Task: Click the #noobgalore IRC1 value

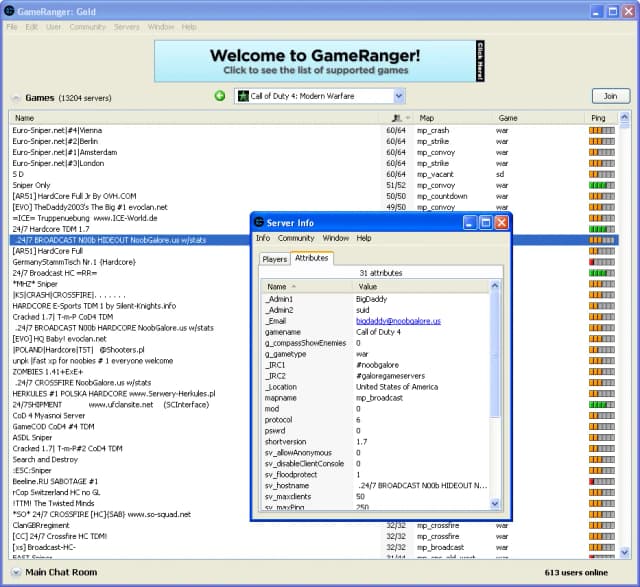Action: tap(378, 365)
